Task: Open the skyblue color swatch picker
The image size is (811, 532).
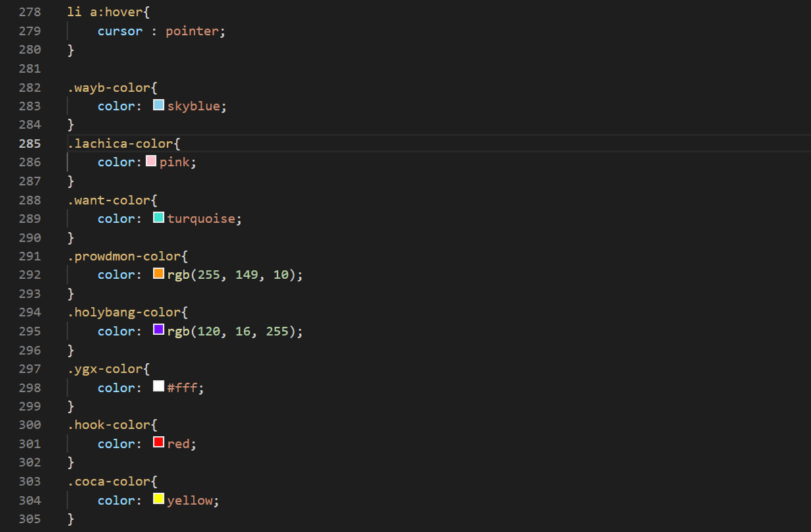Action: tap(159, 105)
